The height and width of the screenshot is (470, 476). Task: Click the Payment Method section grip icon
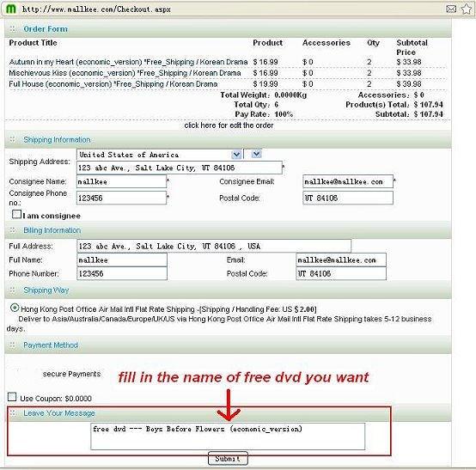click(x=12, y=345)
